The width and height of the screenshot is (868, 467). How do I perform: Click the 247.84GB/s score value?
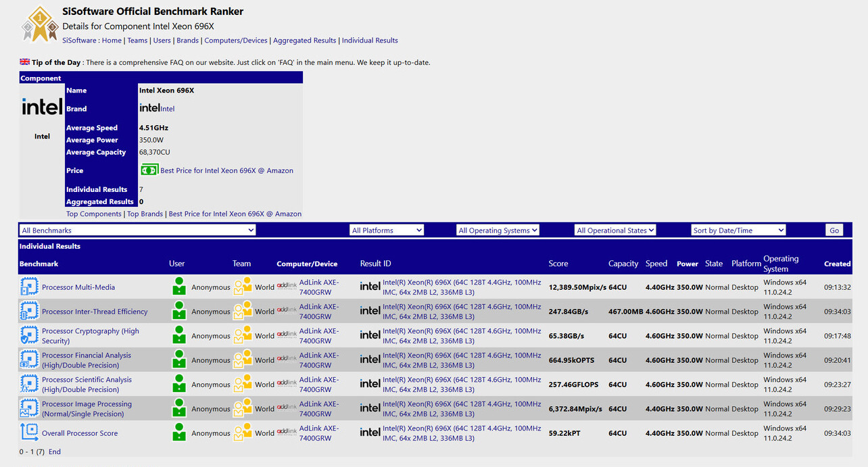[x=569, y=312]
